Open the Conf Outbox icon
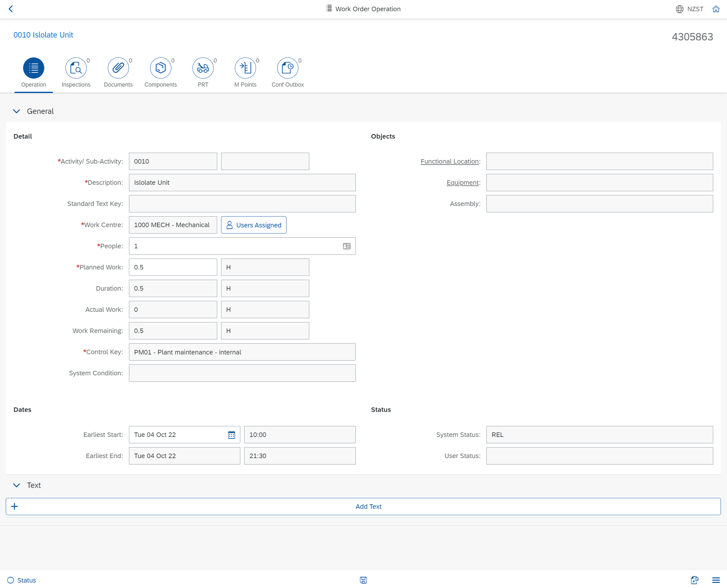 (x=287, y=68)
